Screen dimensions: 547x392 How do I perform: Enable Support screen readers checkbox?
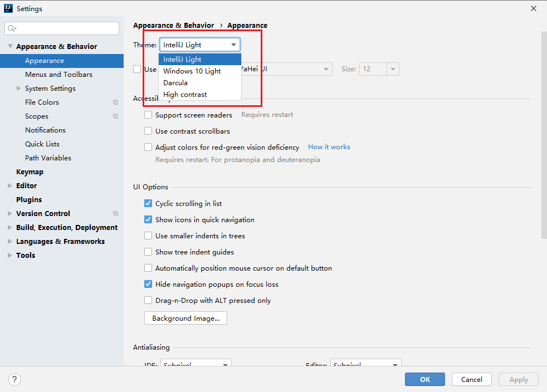[148, 115]
